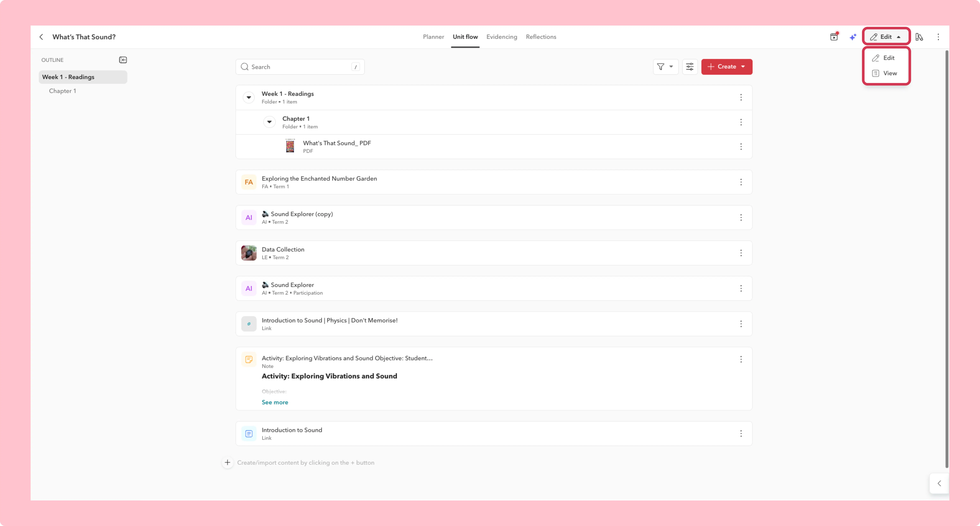Open options for Week 1 - Readings folder
Screen dimensions: 980x526
[741, 98]
